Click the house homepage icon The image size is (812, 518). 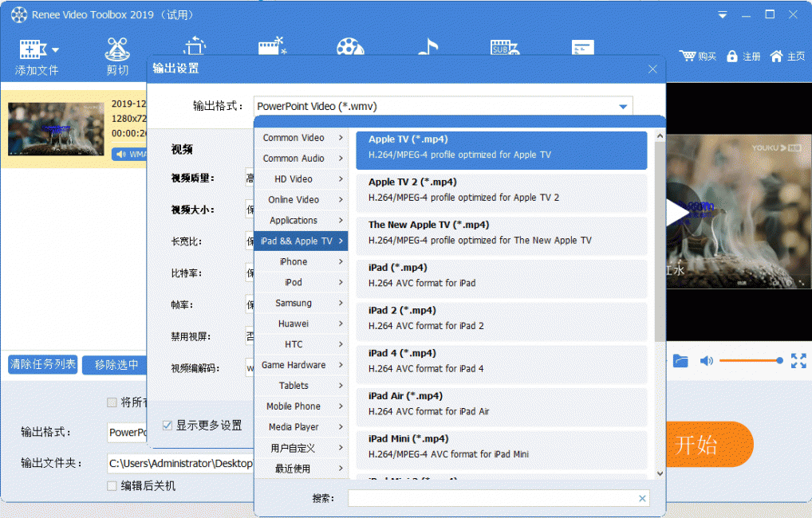(x=776, y=56)
